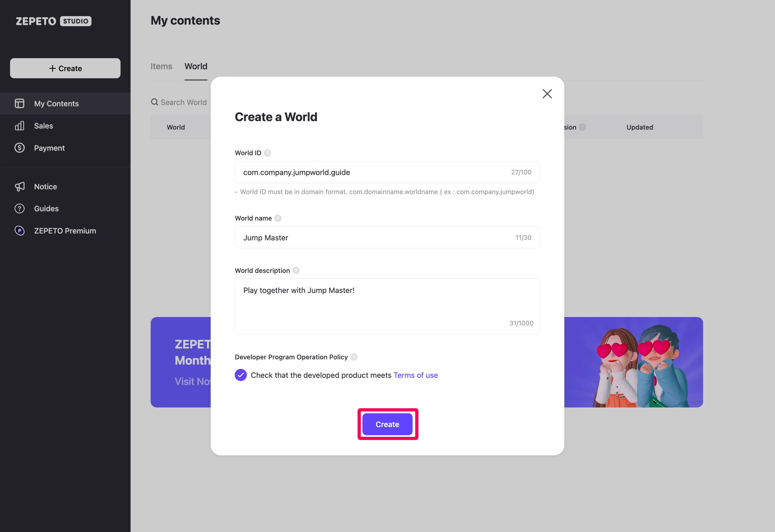Click the Developer Program Operation Policy help icon
Image resolution: width=775 pixels, height=532 pixels.
point(354,357)
